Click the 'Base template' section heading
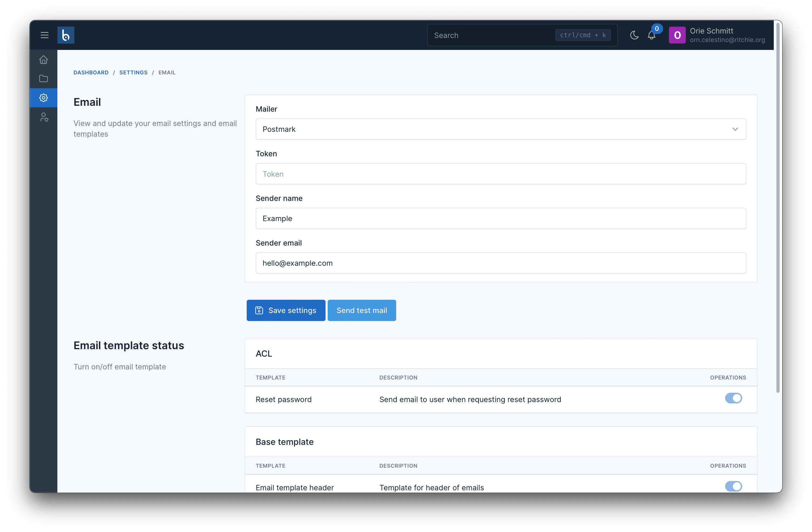Image resolution: width=812 pixels, height=532 pixels. pos(285,442)
